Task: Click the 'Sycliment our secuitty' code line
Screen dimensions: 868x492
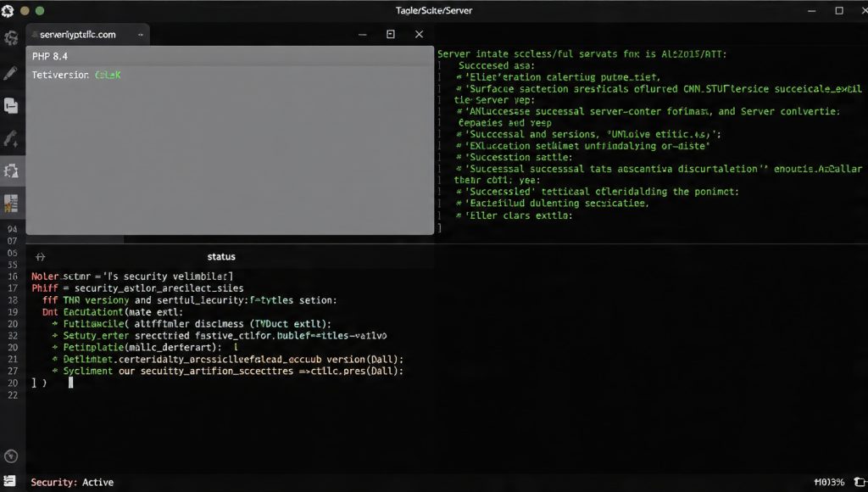Action: pos(227,371)
